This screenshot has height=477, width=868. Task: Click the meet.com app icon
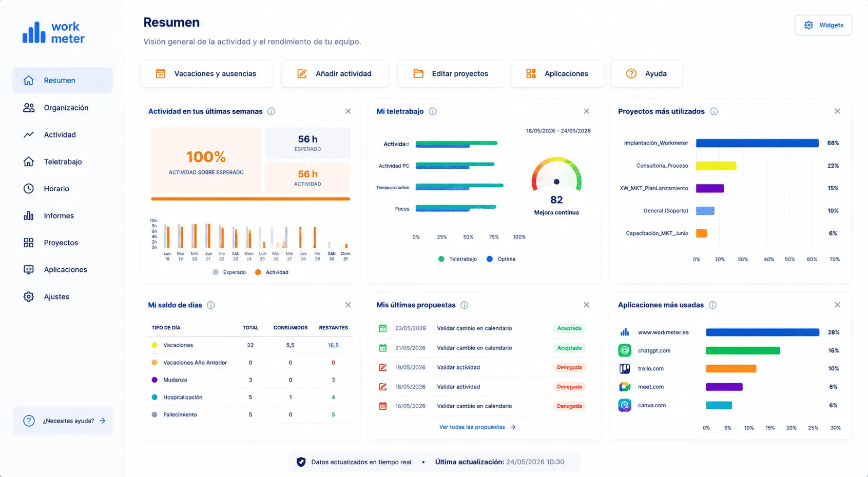[x=625, y=387]
